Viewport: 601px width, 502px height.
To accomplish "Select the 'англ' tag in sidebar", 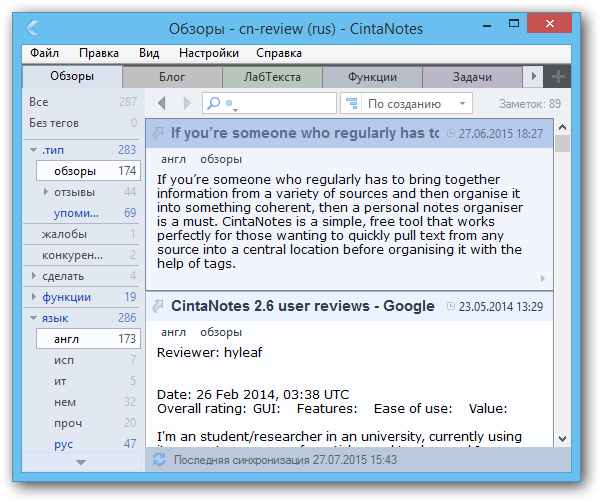I will [x=88, y=339].
